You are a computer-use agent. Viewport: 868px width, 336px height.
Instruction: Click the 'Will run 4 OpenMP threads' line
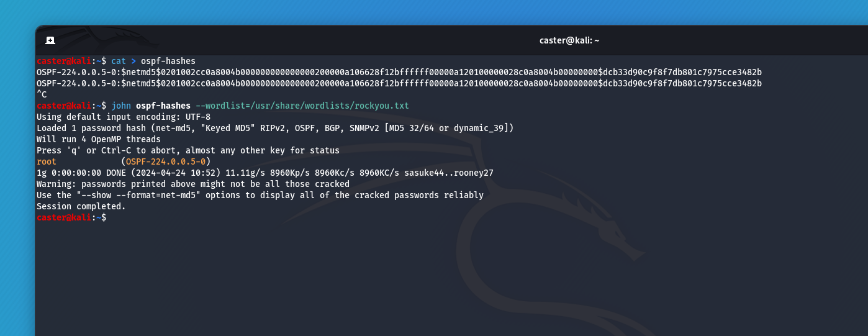[99, 139]
